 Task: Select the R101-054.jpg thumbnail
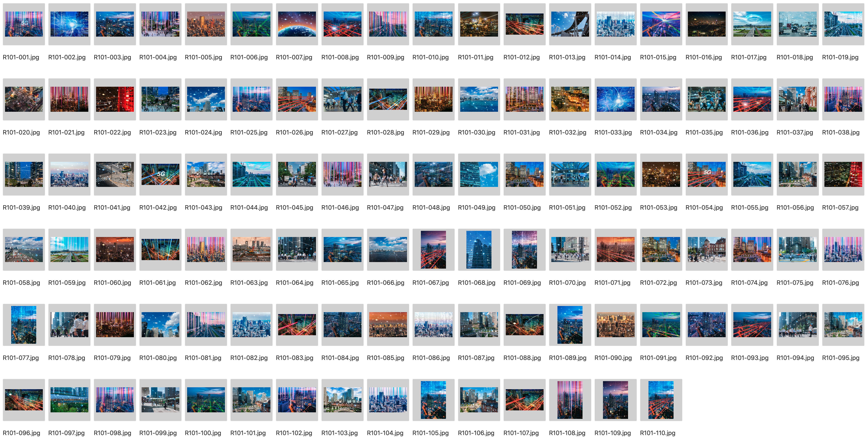[x=707, y=174]
